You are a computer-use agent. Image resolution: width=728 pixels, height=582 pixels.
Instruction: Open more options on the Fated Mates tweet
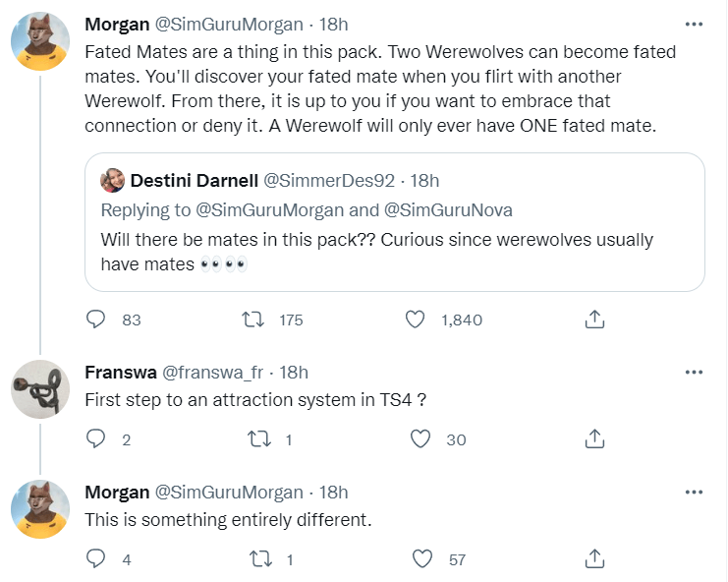click(x=694, y=24)
